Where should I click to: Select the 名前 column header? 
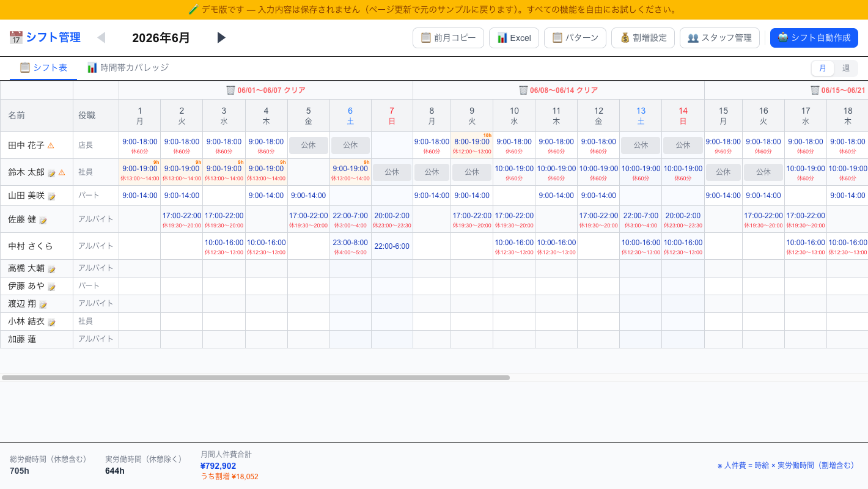tap(37, 116)
